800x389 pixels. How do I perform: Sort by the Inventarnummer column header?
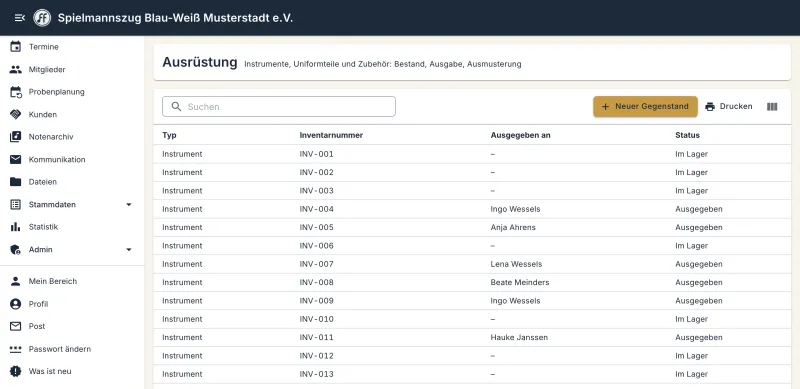(331, 135)
